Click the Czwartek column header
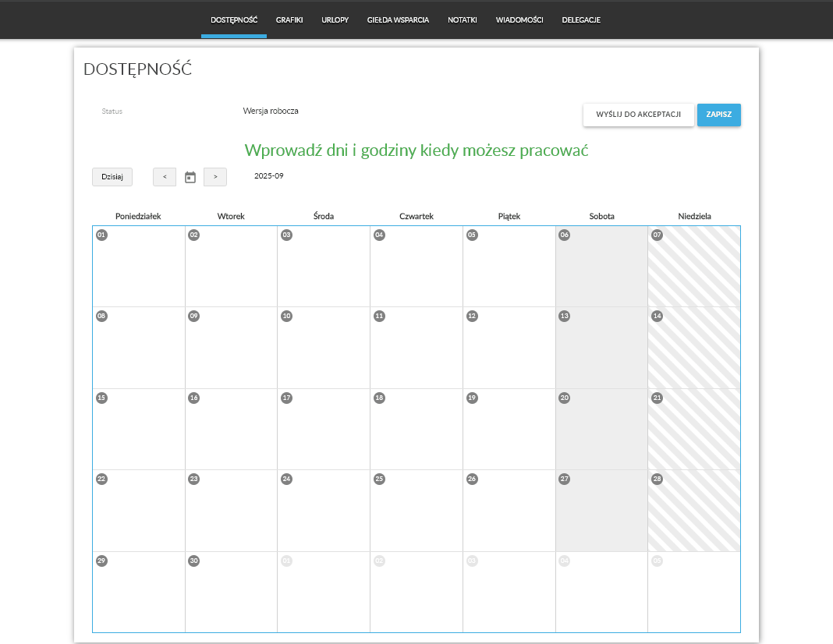 click(x=416, y=216)
